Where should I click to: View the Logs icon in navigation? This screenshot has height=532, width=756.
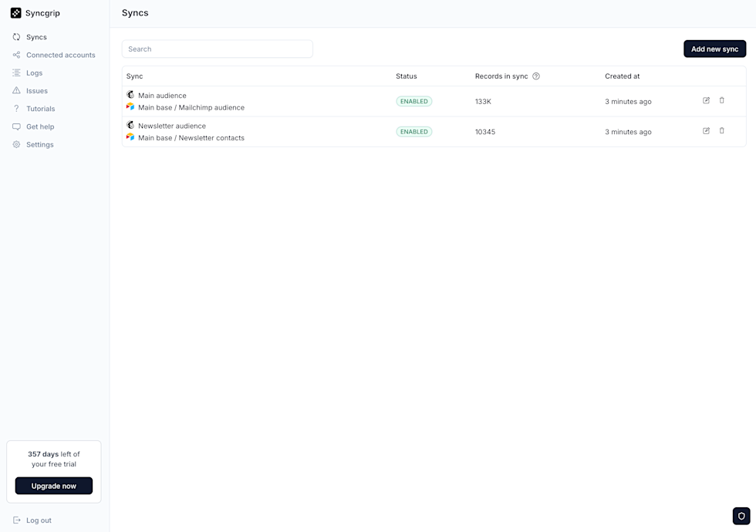coord(16,72)
